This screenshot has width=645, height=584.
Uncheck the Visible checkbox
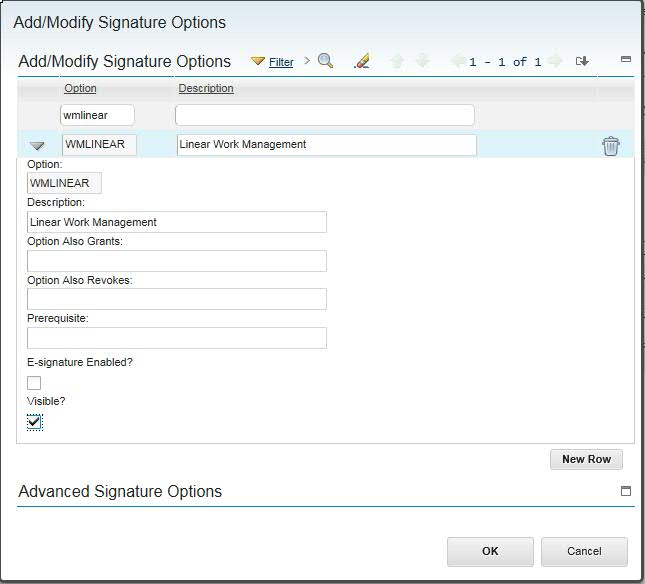[x=35, y=422]
